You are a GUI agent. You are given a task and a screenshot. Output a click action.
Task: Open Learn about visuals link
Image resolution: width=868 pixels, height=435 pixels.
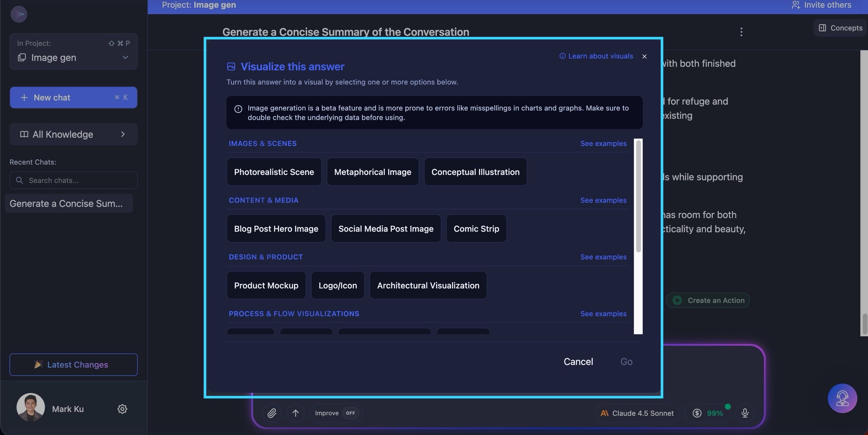pyautogui.click(x=596, y=56)
